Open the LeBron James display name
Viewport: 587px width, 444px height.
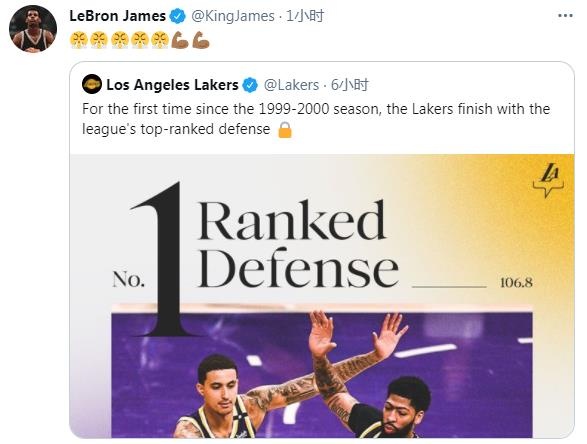(x=118, y=16)
